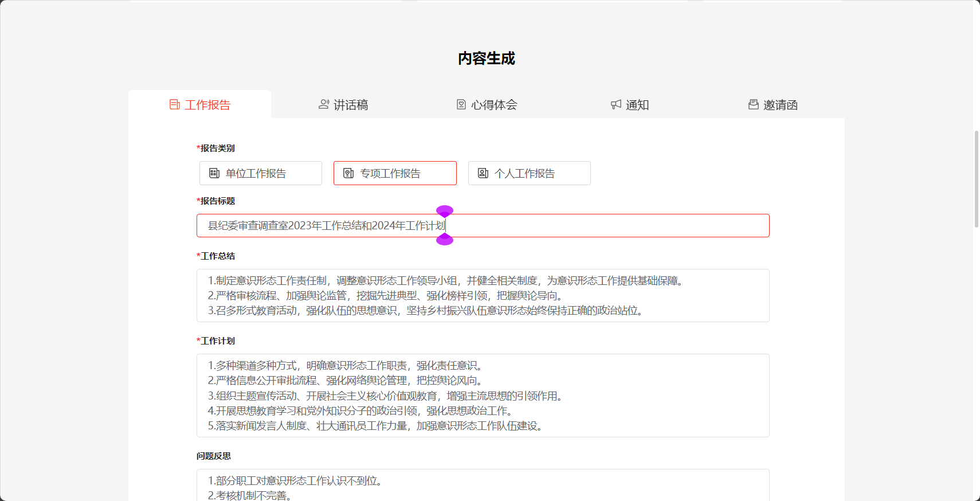Click the 报告标题 label
The image size is (980, 501).
pyautogui.click(x=217, y=201)
